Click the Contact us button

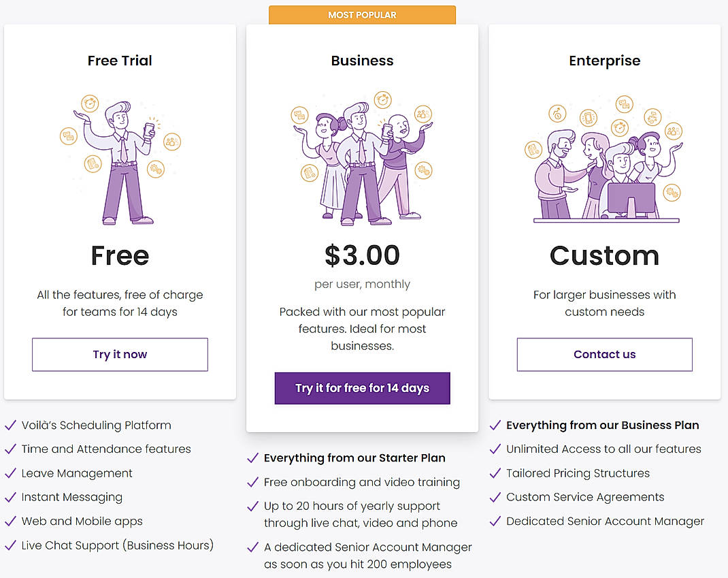click(x=604, y=354)
